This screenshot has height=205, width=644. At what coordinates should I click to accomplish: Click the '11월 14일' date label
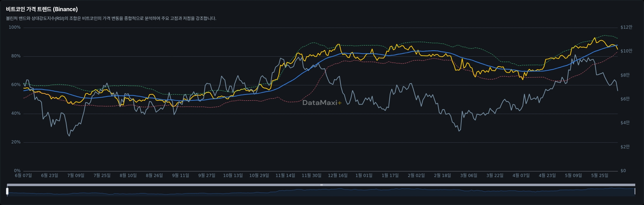tap(286, 176)
